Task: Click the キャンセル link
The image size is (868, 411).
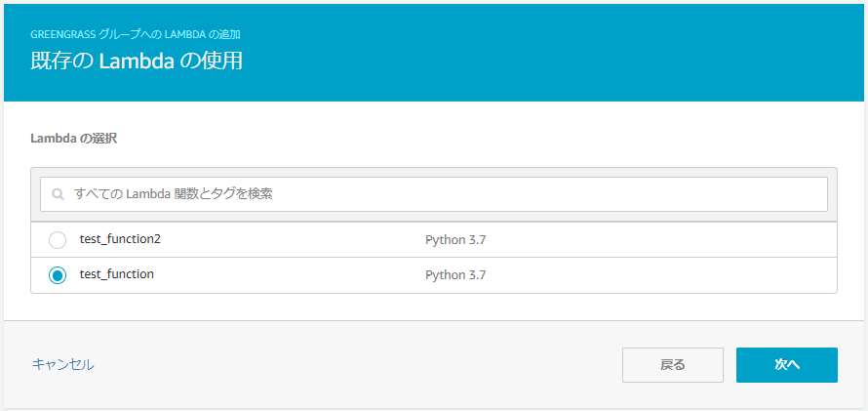Action: click(62, 364)
